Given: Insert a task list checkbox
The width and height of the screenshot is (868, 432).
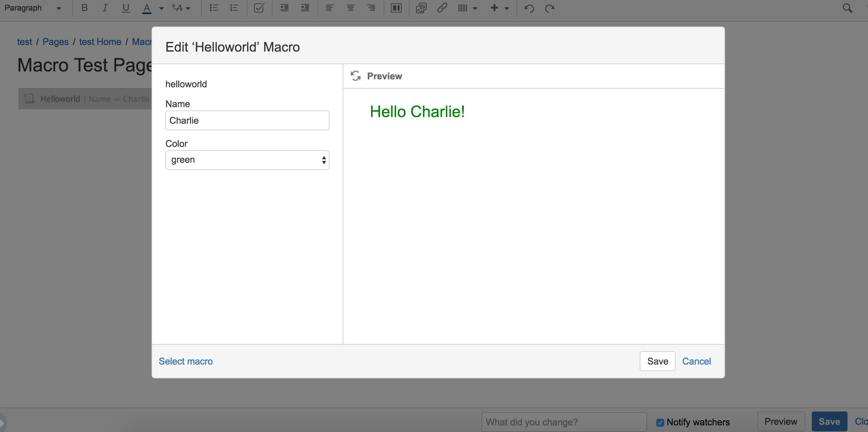Looking at the screenshot, I should click(259, 8).
